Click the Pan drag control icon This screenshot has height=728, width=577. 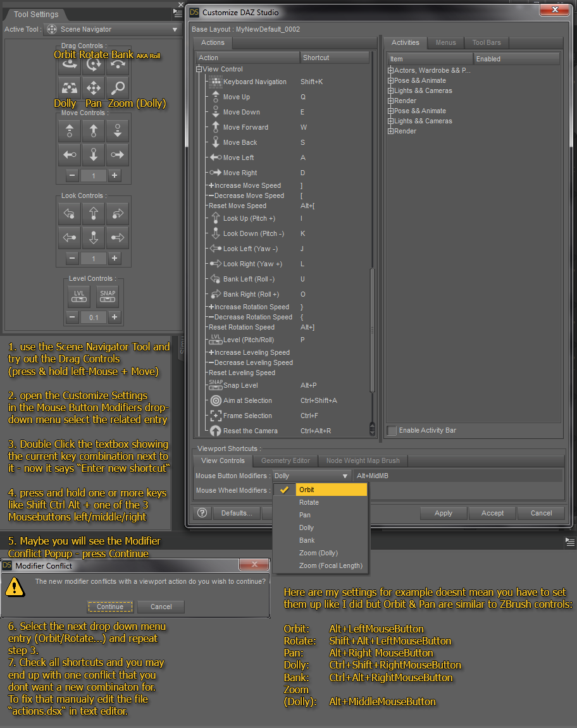(94, 88)
